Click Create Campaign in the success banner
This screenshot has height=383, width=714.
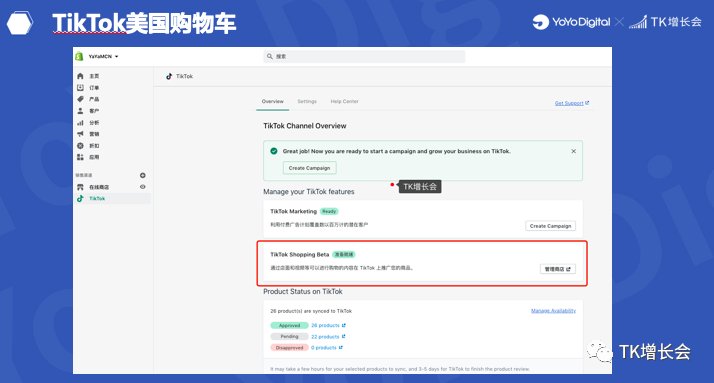(310, 168)
